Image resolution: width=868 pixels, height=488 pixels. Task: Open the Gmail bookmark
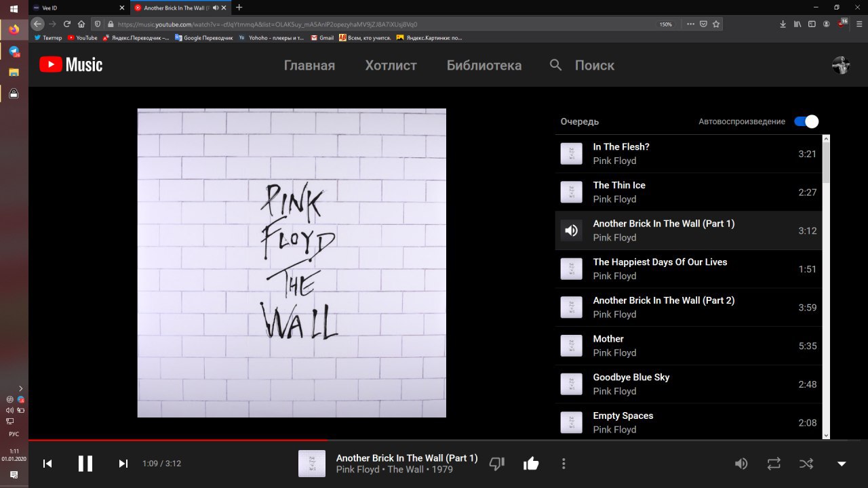[x=322, y=38]
